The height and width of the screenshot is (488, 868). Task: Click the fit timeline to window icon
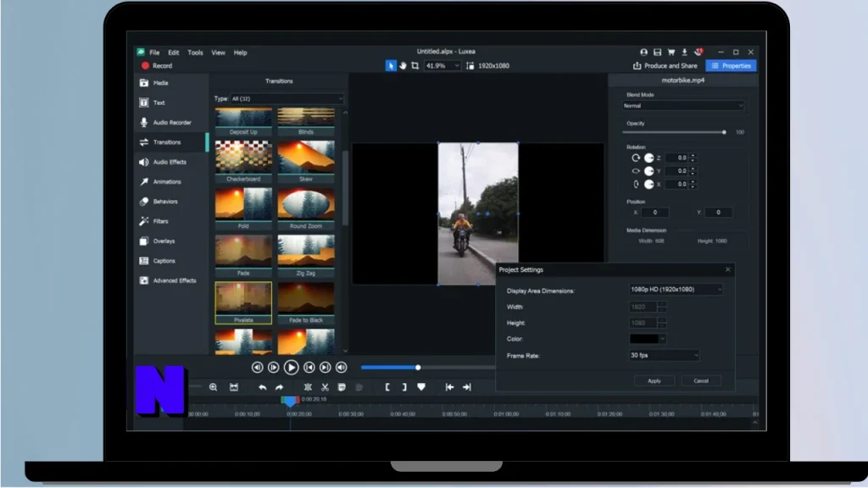click(x=234, y=387)
